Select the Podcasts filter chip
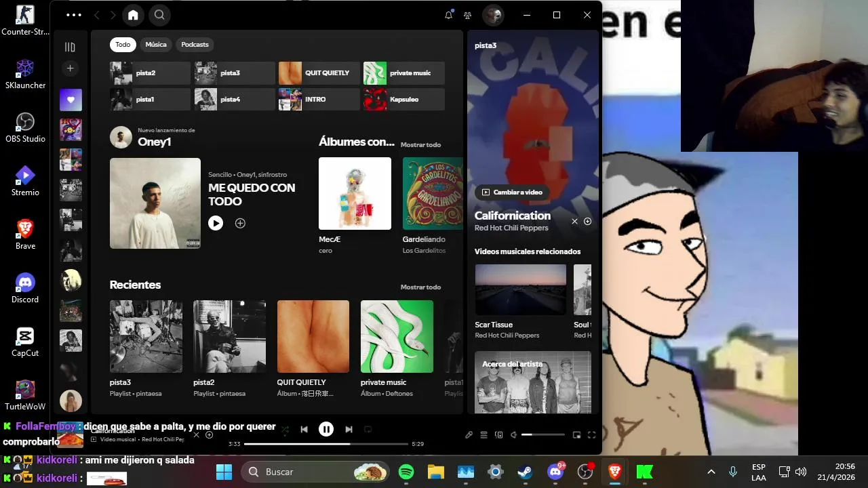 tap(195, 45)
